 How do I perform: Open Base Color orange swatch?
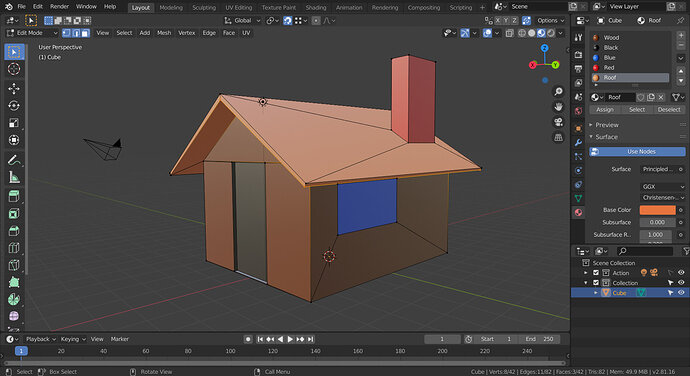click(657, 210)
